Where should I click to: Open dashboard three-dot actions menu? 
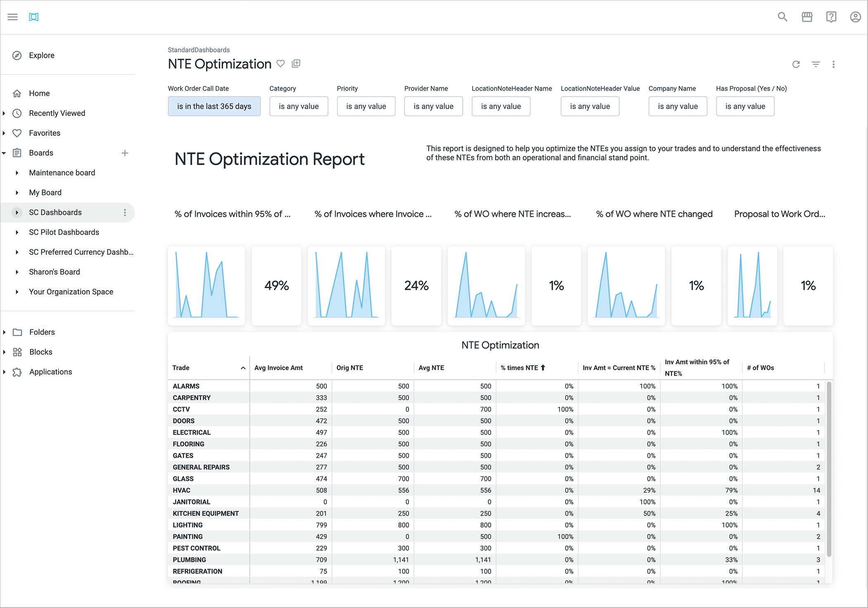[833, 64]
